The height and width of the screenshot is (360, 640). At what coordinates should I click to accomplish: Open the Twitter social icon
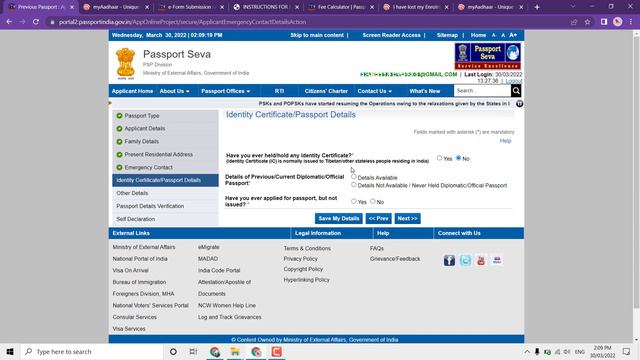coord(465,260)
